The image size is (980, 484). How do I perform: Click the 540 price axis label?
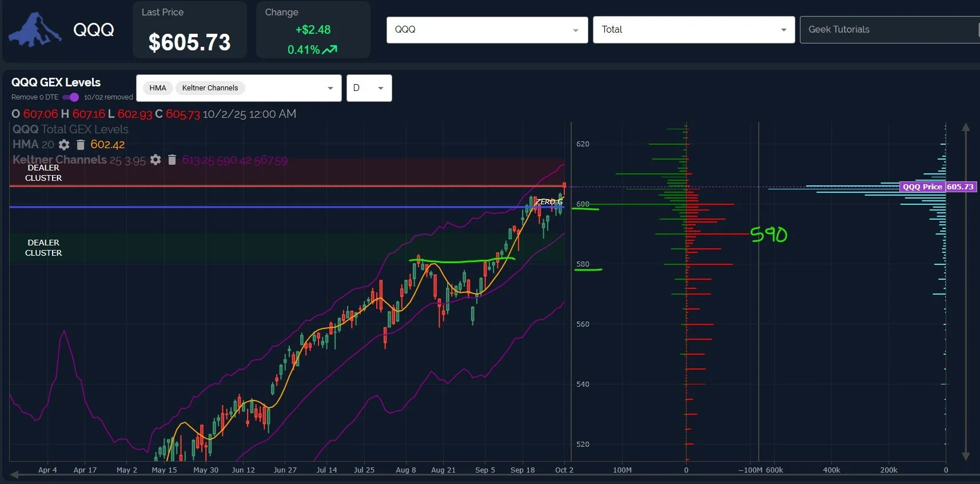(x=583, y=384)
